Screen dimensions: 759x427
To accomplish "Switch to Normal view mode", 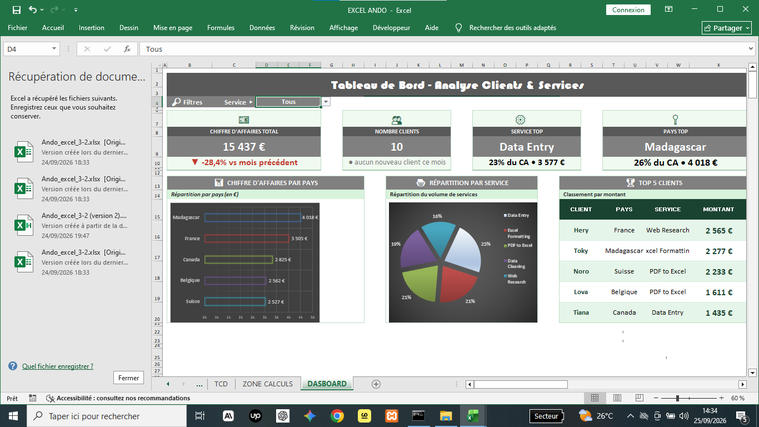I will pyautogui.click(x=595, y=398).
